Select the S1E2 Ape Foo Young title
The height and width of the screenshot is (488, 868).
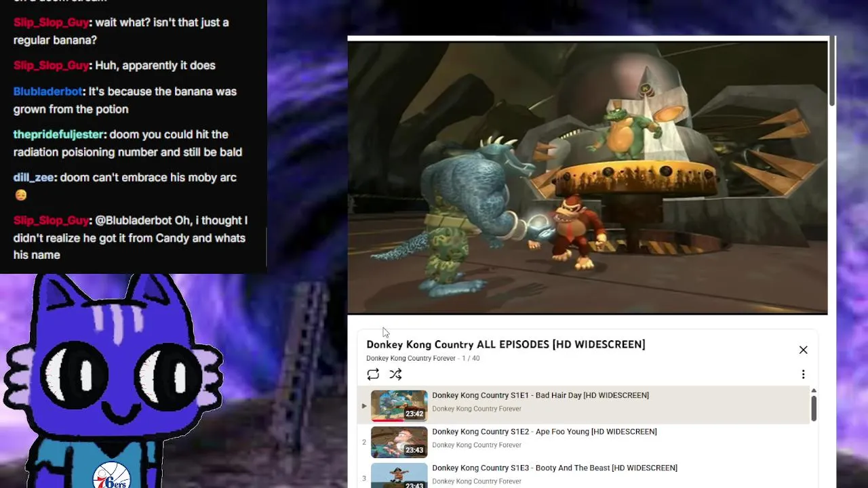[545, 432]
